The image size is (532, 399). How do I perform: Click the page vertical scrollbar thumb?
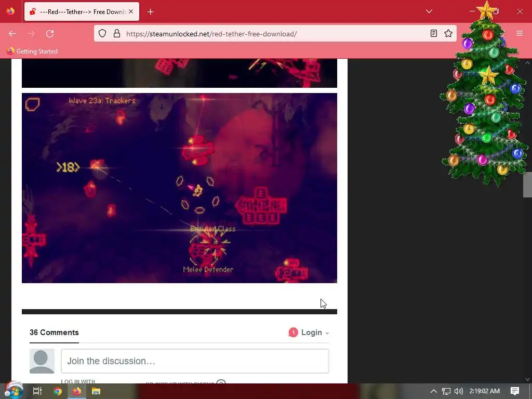(527, 185)
